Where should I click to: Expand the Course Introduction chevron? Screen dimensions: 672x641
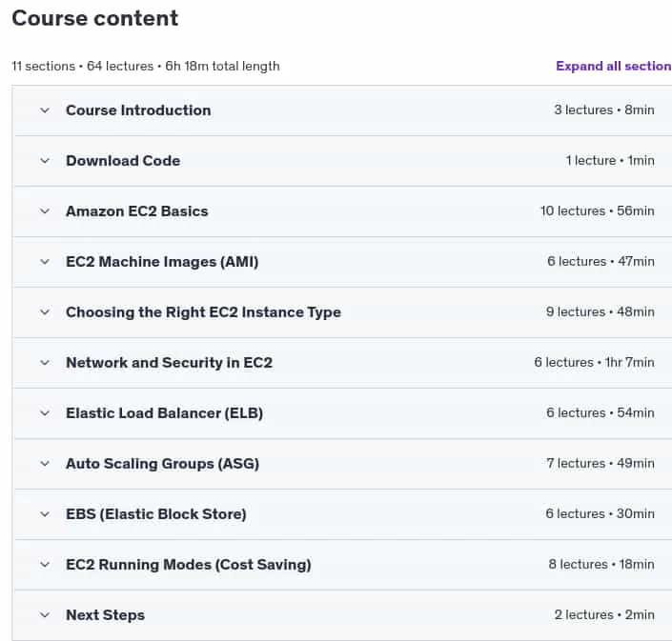[45, 110]
